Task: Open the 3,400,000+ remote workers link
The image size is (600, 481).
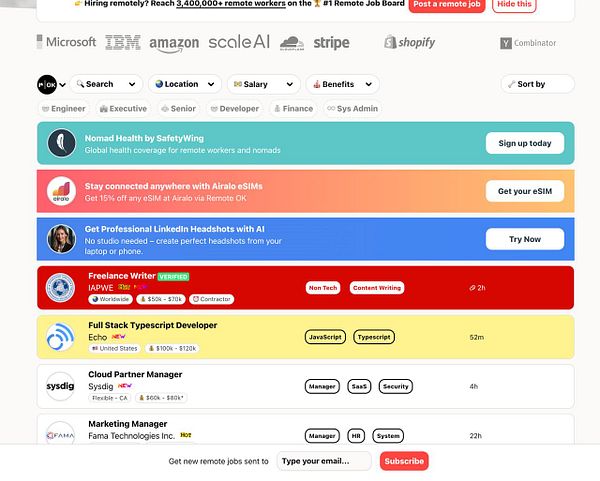Action: coord(231,3)
